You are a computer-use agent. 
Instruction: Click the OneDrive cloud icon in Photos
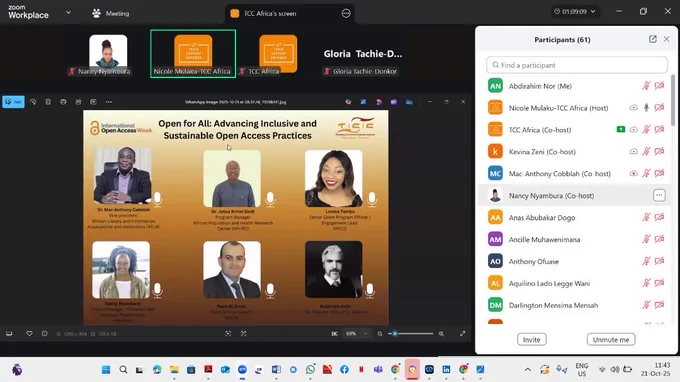[409, 102]
